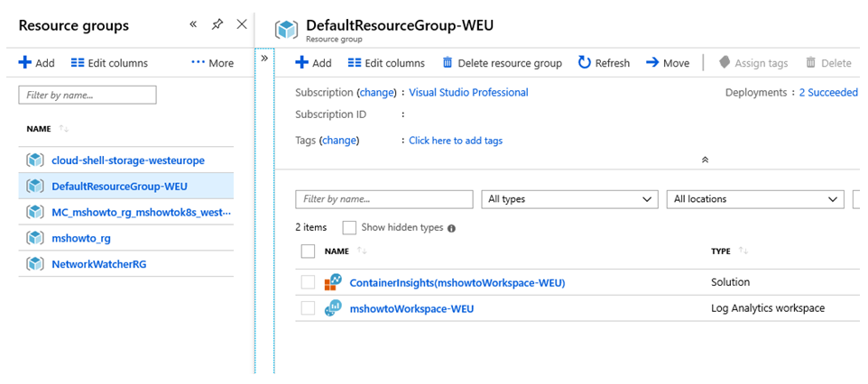Click the Delete toolbar button
Screen dimensions: 868x384
coord(828,63)
